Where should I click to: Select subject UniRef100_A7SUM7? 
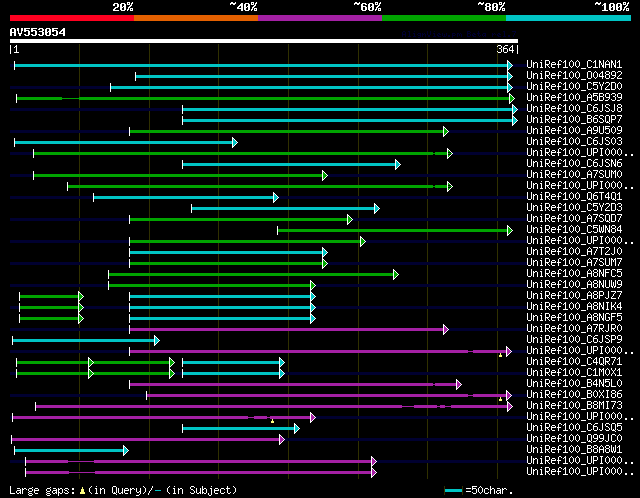click(574, 263)
